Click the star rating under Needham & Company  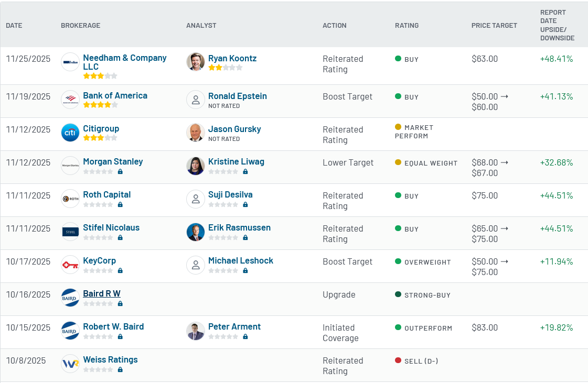tap(100, 75)
